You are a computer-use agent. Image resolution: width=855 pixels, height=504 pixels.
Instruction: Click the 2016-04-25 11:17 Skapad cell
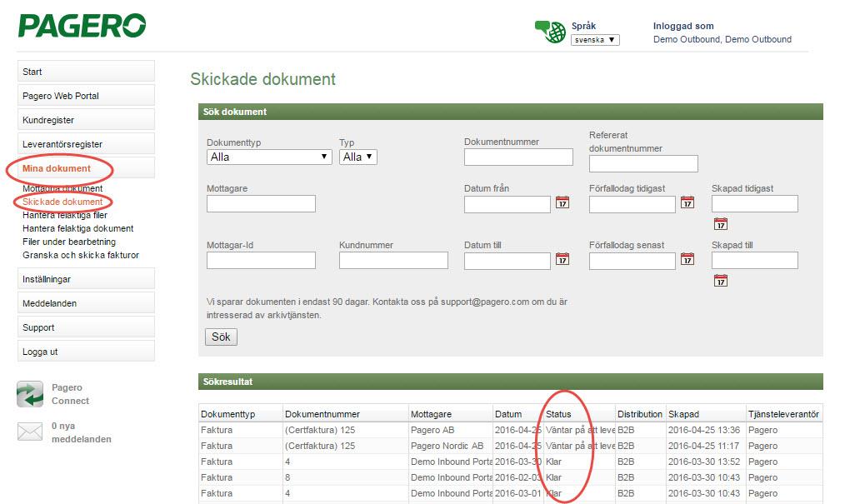click(706, 446)
